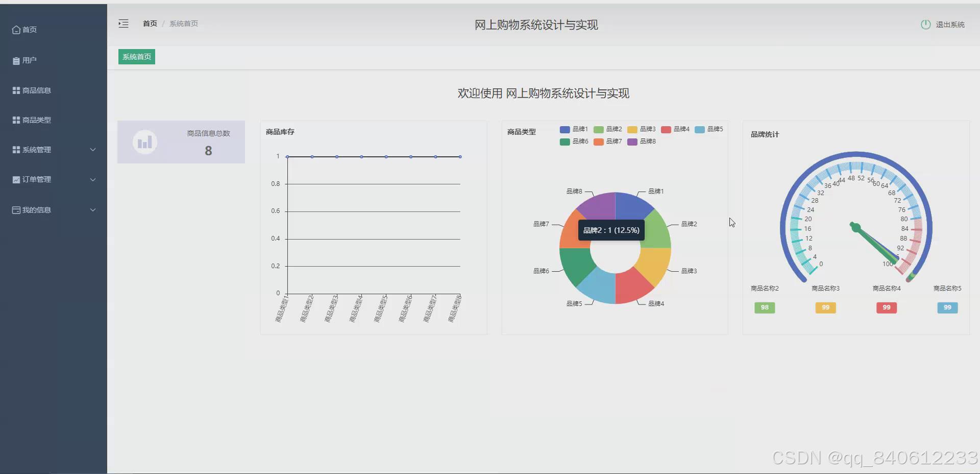
Task: Select the 系统首页 tab
Action: pos(136,57)
